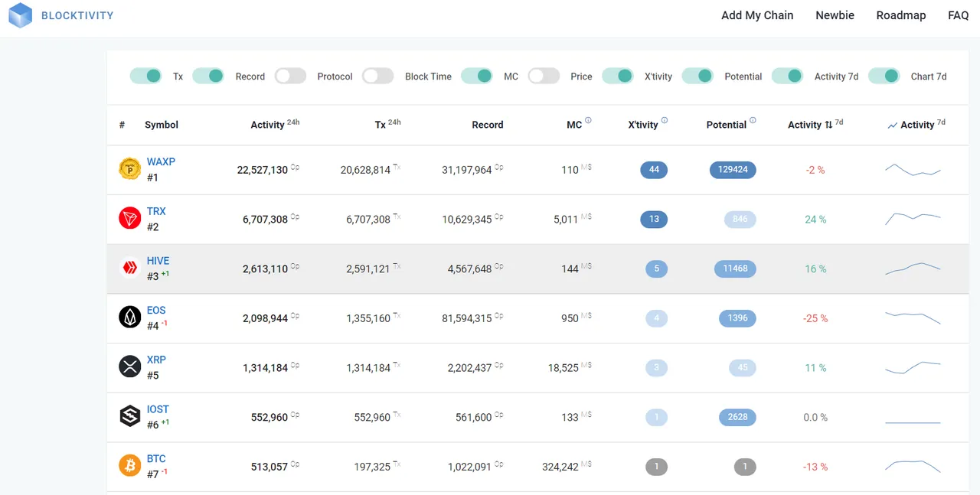This screenshot has height=495, width=980.
Task: Switch off the Potential column toggle
Action: pyautogui.click(x=697, y=76)
